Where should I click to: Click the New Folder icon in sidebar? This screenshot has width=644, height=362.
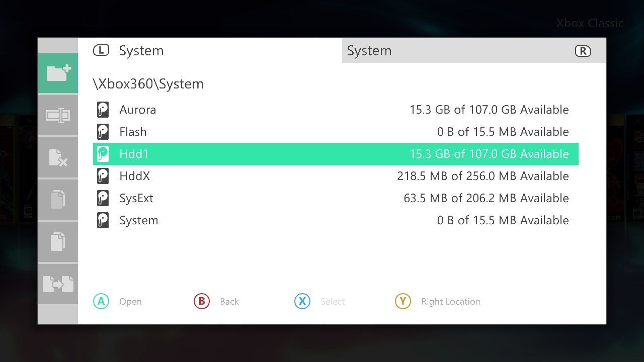(x=58, y=73)
